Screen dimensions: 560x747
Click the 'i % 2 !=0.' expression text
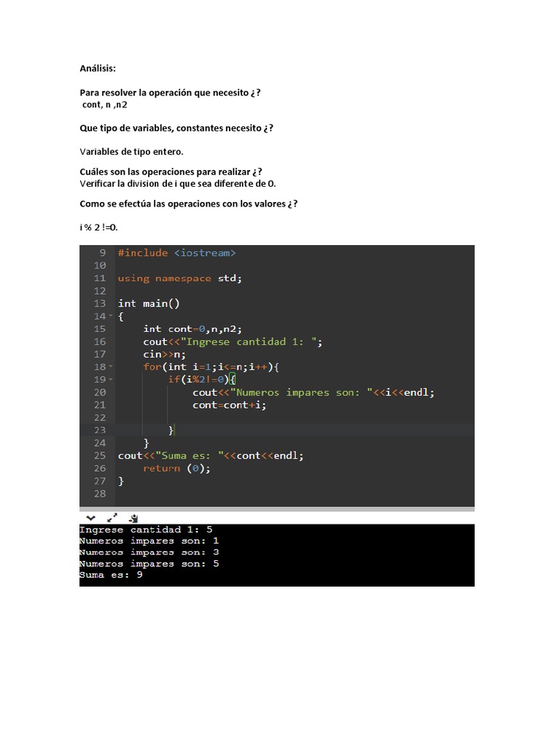(x=98, y=228)
